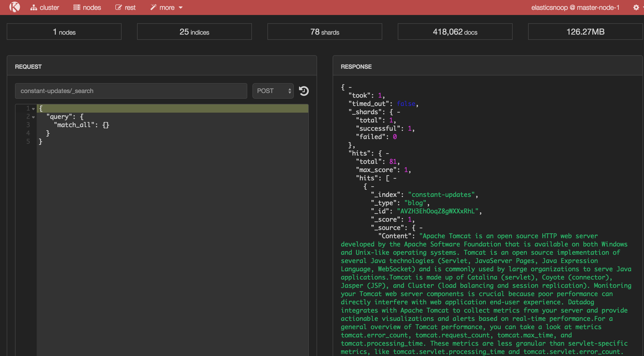The height and width of the screenshot is (356, 644).
Task: Open the settings gear at top right
Action: pos(636,7)
